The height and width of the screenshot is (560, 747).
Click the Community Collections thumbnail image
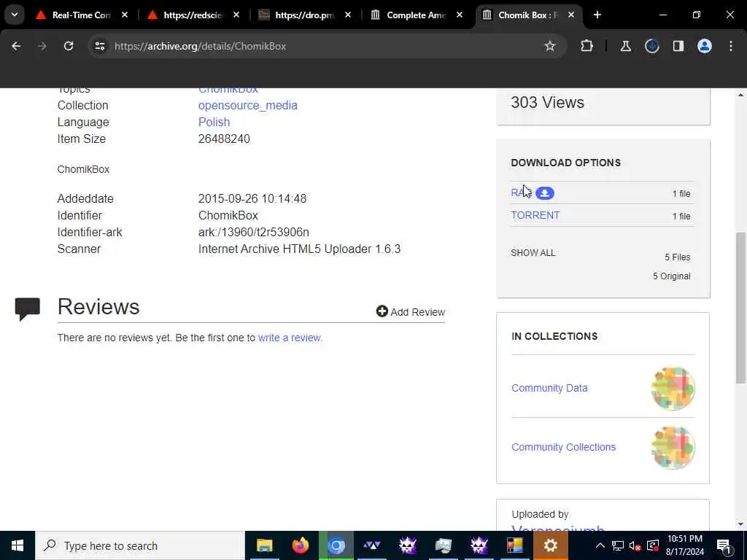tap(673, 448)
